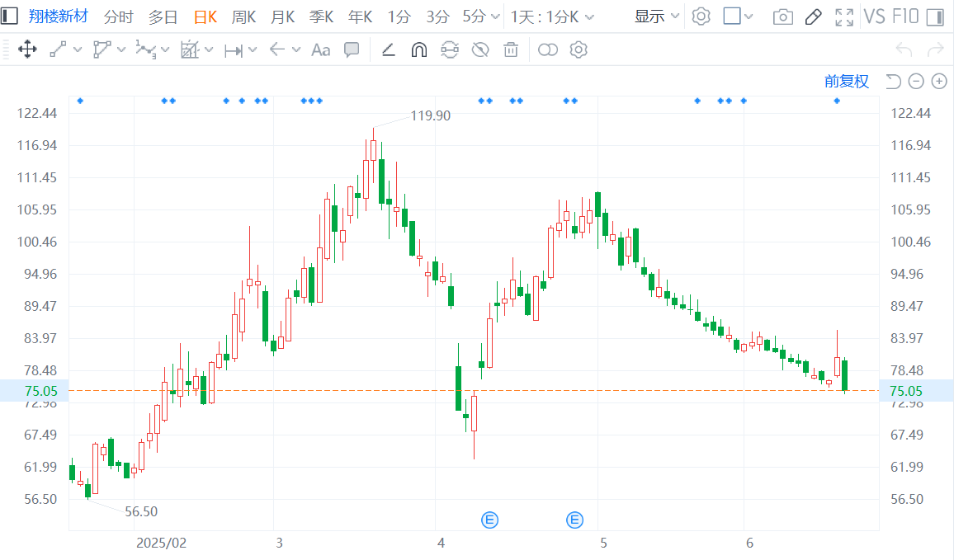Viewport: 954px width, 560px height.
Task: Select the line segment drawing tool
Action: click(x=58, y=49)
